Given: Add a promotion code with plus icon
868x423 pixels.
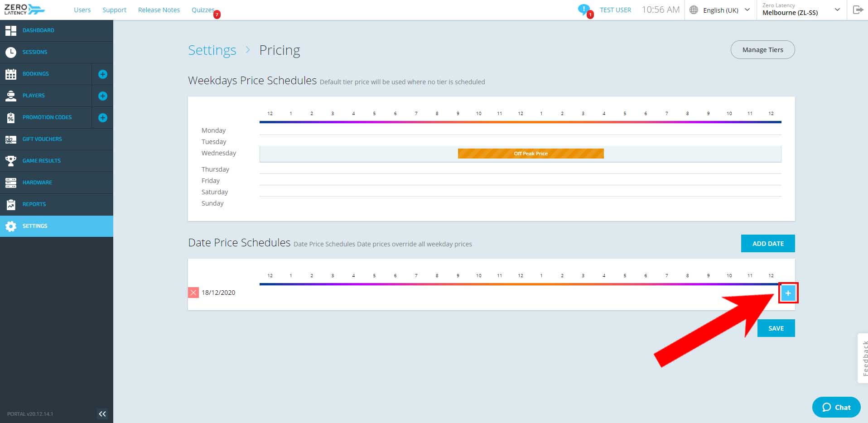Looking at the screenshot, I should click(x=103, y=117).
